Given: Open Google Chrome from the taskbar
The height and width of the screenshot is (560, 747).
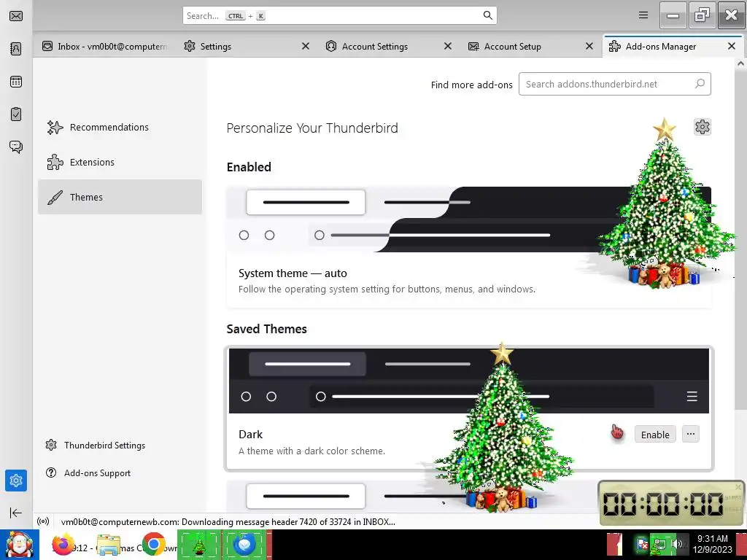Looking at the screenshot, I should pyautogui.click(x=153, y=544).
